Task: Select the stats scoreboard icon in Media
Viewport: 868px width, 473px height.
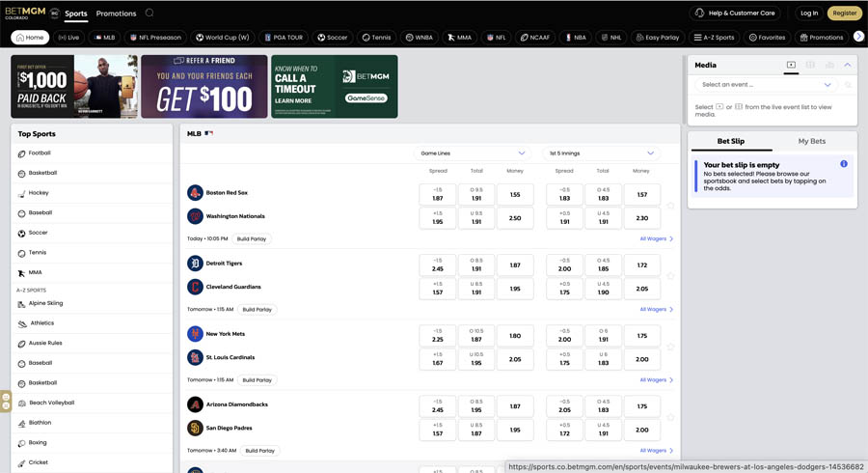Action: point(810,65)
